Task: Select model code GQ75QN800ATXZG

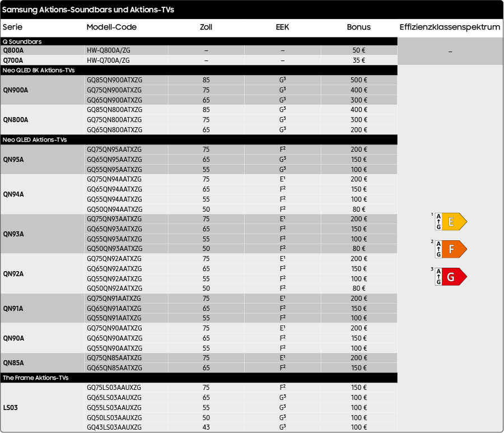Action: [114, 119]
